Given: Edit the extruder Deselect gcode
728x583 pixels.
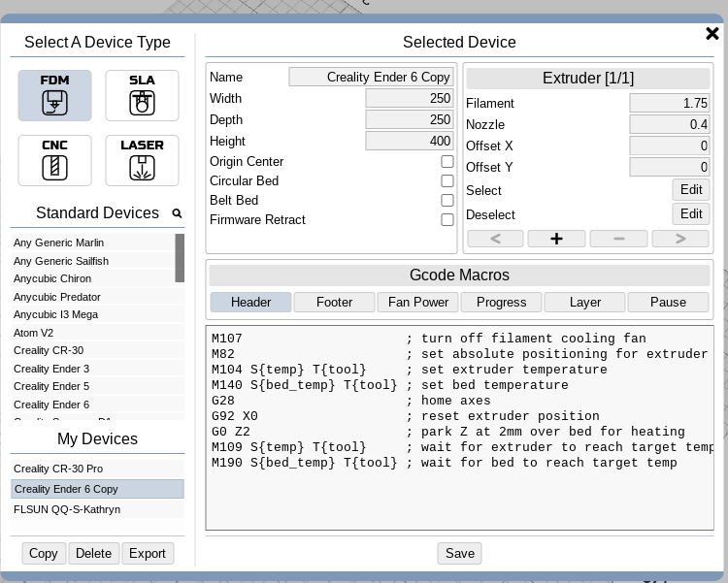Looking at the screenshot, I should [691, 214].
